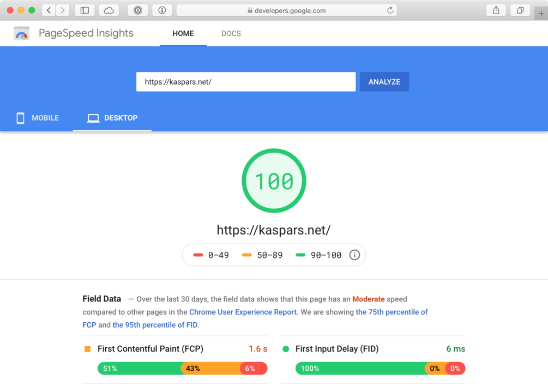Go forward with Safari forward arrow
This screenshot has width=548, height=392.
click(x=62, y=10)
